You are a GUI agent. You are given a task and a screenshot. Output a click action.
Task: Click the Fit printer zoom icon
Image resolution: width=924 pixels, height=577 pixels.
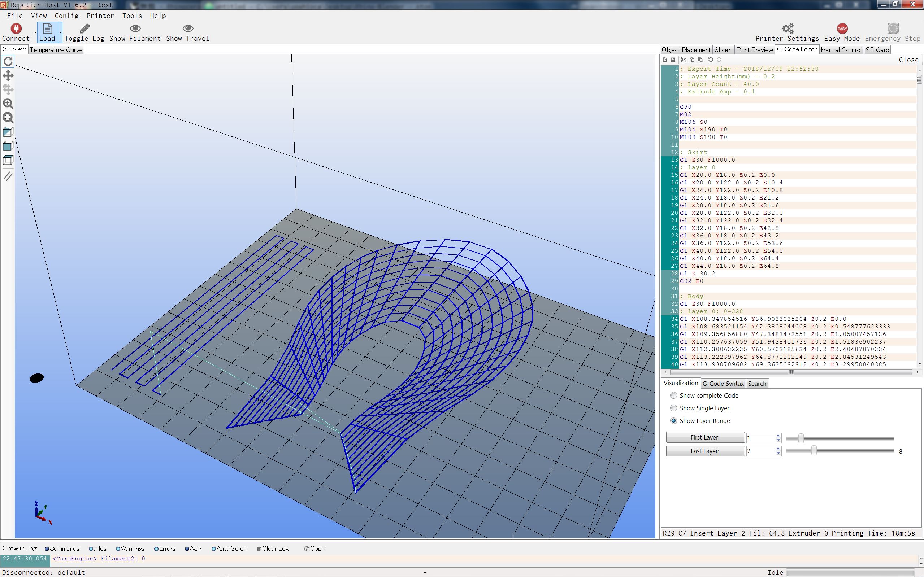[8, 118]
